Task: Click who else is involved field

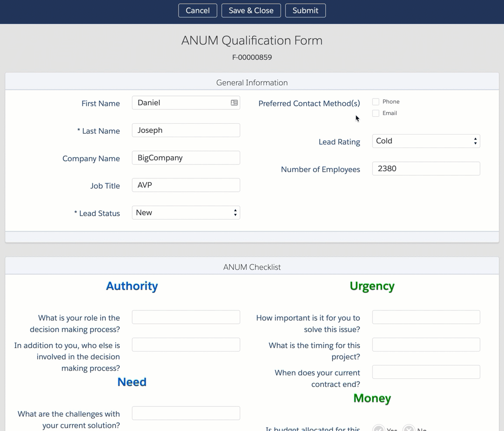Action: pos(186,345)
